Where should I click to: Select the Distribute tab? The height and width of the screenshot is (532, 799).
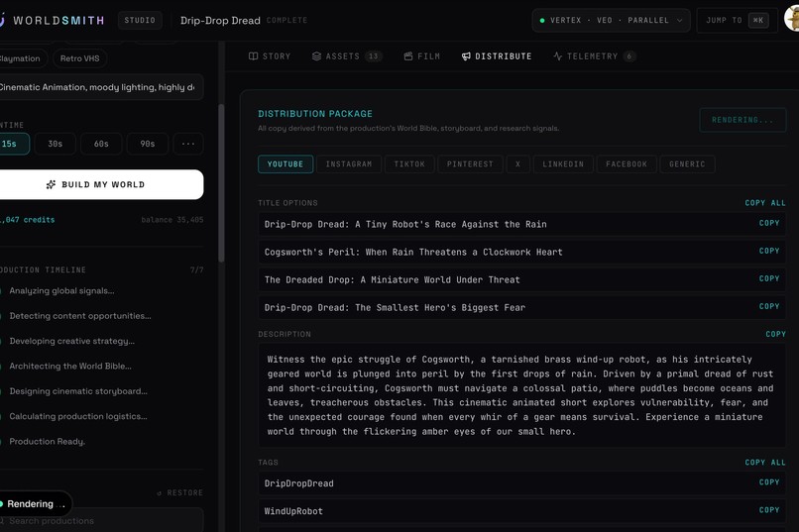click(x=497, y=56)
